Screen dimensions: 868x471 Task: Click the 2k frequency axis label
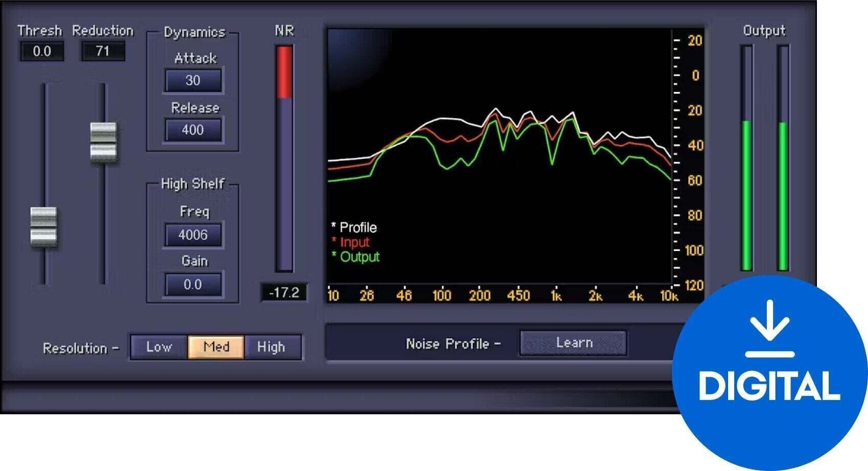pyautogui.click(x=595, y=296)
